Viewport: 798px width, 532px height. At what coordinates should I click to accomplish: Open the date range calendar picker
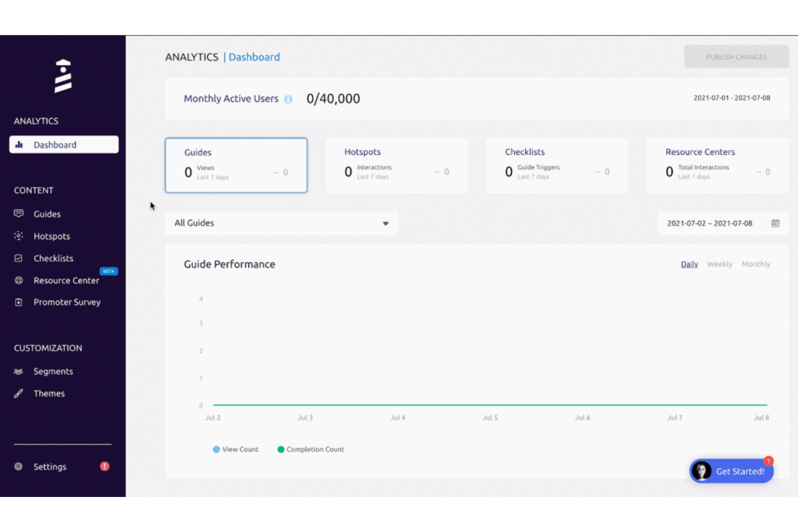(775, 223)
